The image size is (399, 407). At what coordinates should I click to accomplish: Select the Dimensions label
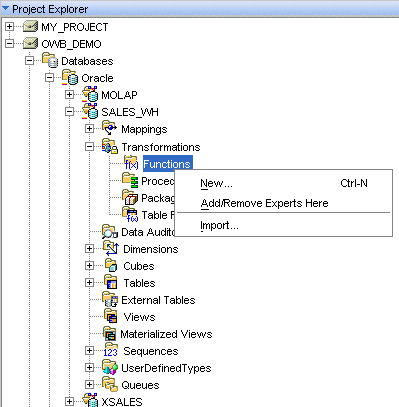point(151,249)
